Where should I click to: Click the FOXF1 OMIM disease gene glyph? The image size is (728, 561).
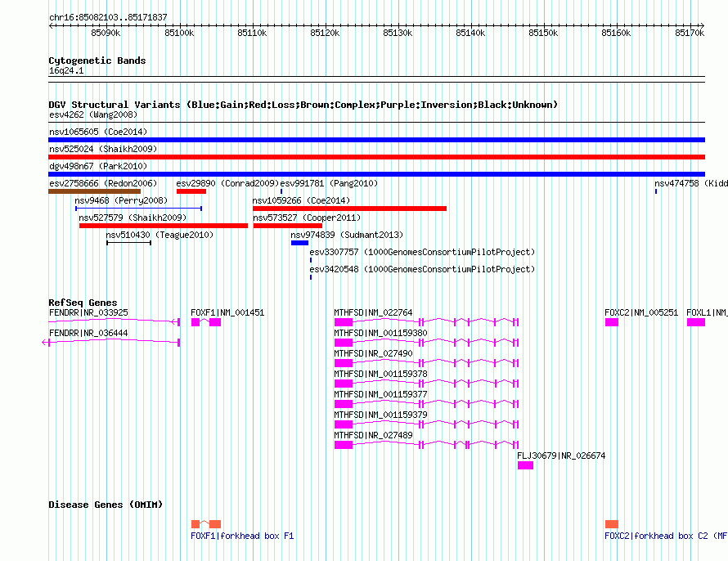[x=206, y=524]
